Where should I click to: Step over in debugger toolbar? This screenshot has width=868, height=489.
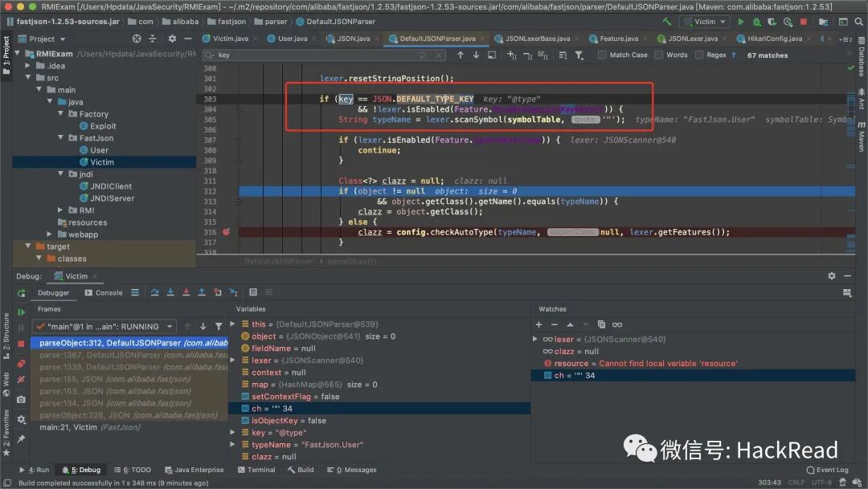[154, 292]
